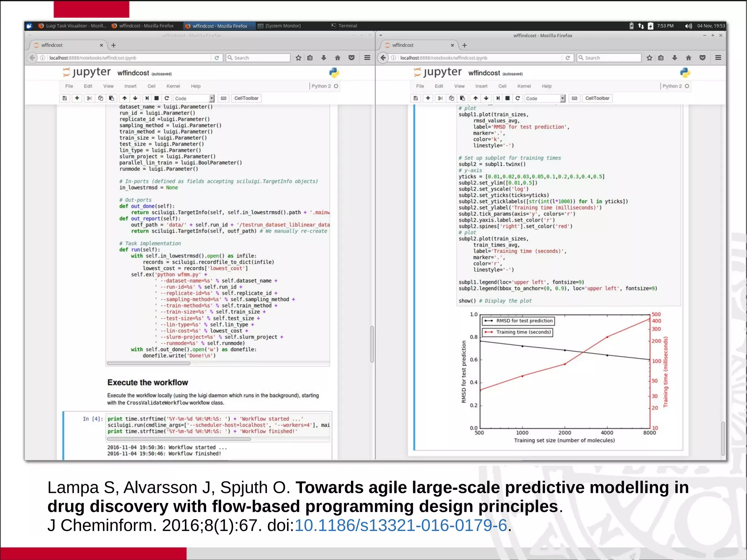Insert a cell below in the left notebook
747x560 pixels.
tap(77, 98)
